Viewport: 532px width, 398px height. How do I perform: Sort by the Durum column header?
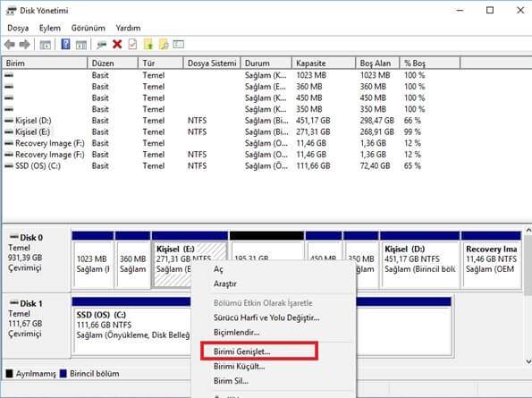[x=266, y=64]
